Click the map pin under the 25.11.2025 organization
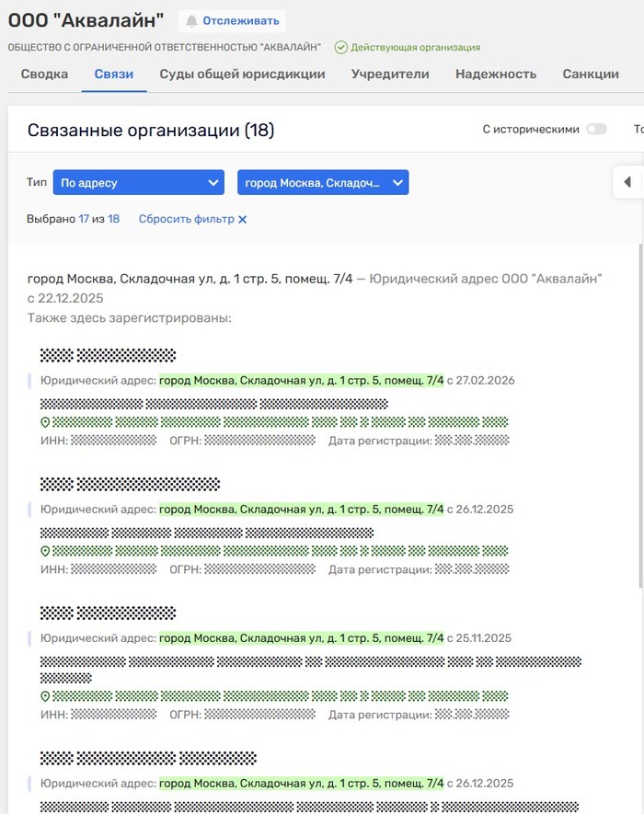 [x=45, y=696]
